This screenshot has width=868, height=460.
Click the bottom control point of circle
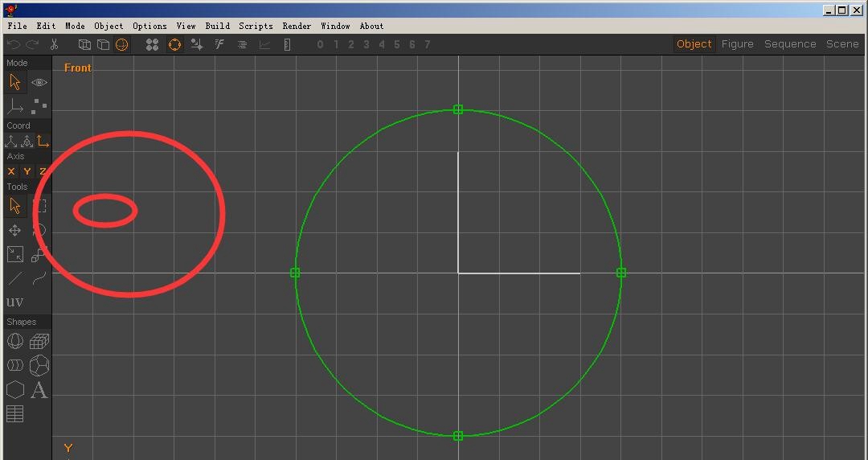(458, 436)
